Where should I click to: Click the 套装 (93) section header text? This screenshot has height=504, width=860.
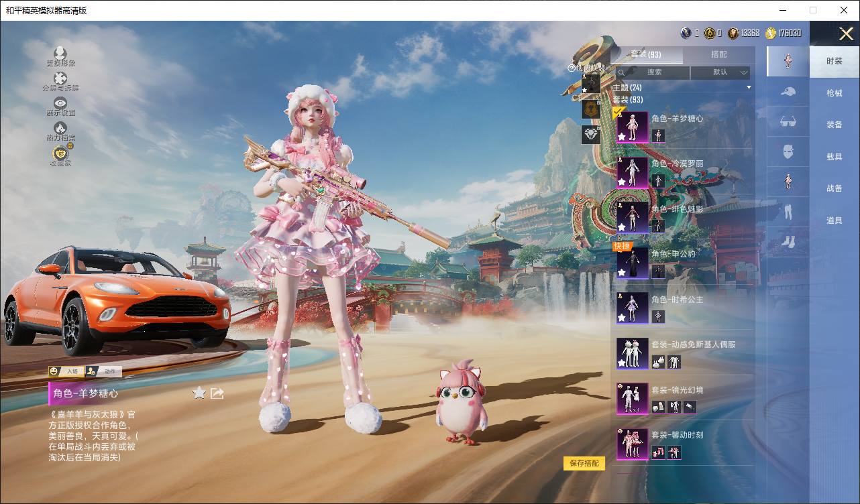[x=628, y=100]
